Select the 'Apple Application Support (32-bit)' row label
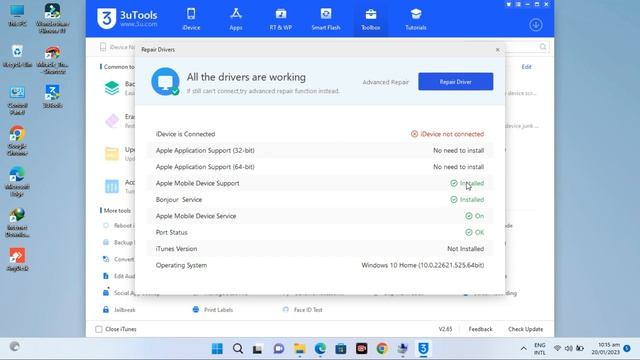Image resolution: width=640 pixels, height=360 pixels. [x=205, y=150]
